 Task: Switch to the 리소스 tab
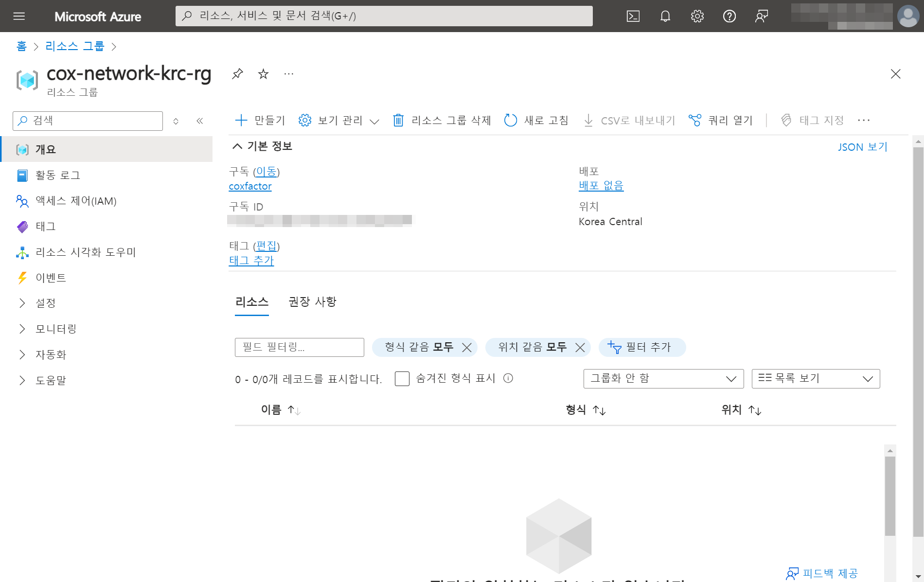(252, 302)
